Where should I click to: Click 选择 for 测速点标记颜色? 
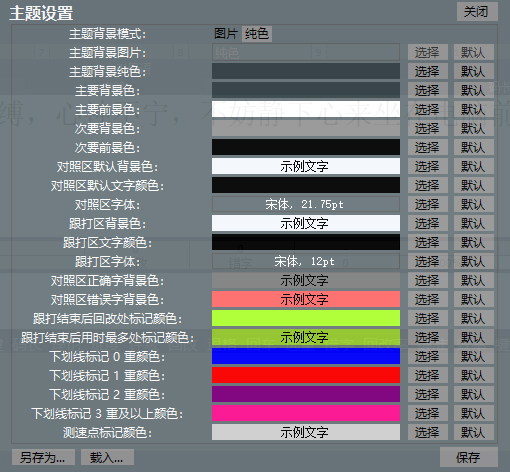428,432
